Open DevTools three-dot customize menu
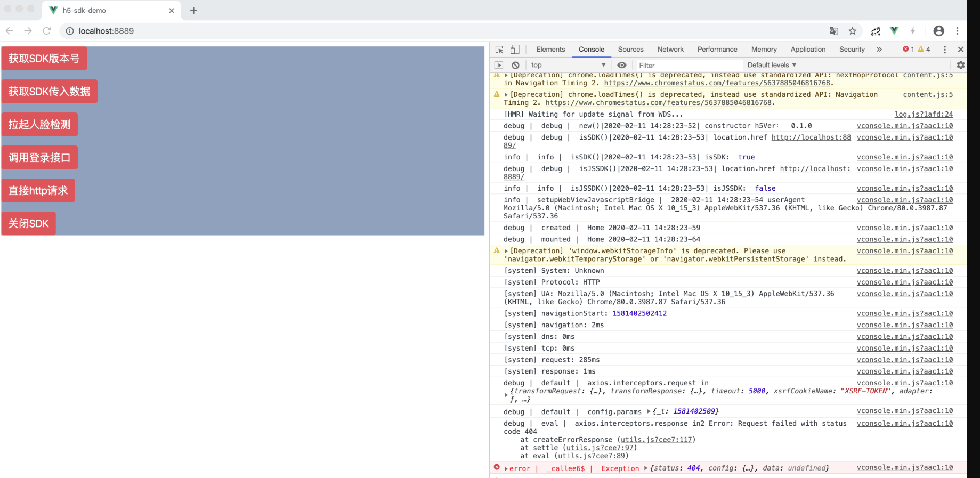980x478 pixels. point(945,50)
